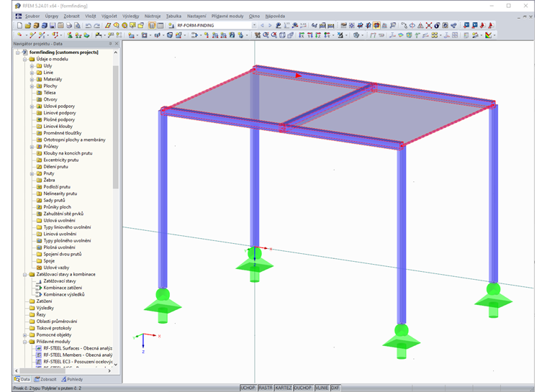Collapse Zatěžovací stavy a kombinace node
547x392 pixels.
tap(24, 275)
